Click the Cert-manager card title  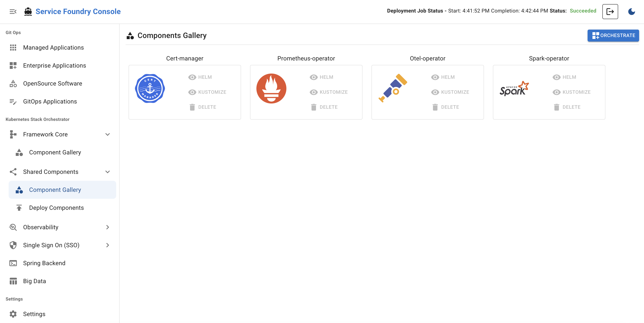pyautogui.click(x=185, y=58)
